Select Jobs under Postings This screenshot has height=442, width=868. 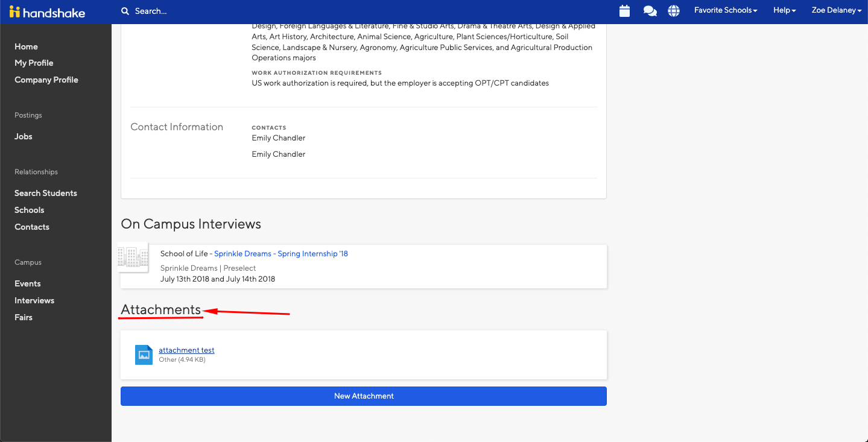coord(24,136)
